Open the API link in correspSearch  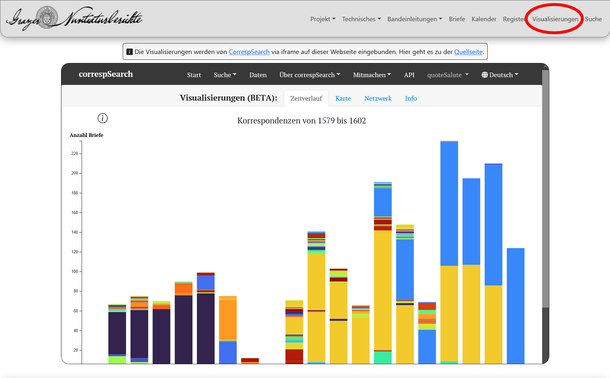[x=409, y=75]
